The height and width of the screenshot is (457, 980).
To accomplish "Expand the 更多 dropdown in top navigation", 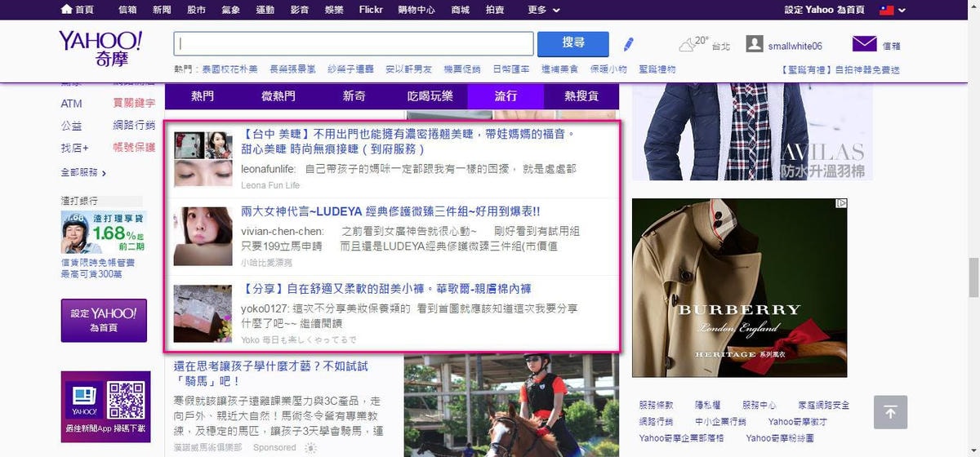I will [544, 10].
